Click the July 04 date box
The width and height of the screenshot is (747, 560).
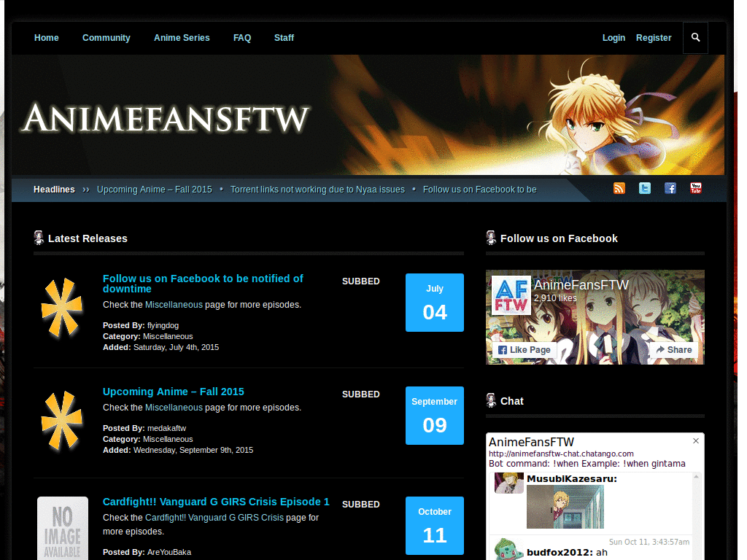(435, 303)
